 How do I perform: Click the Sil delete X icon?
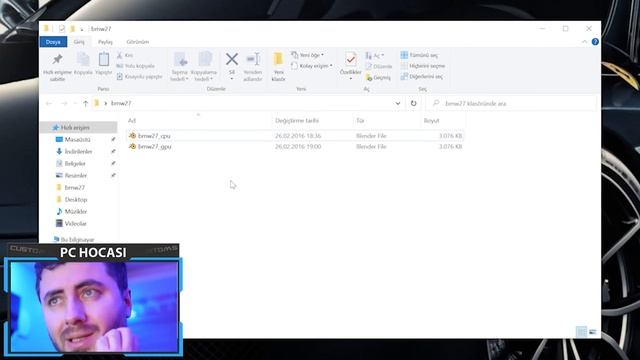click(x=232, y=59)
